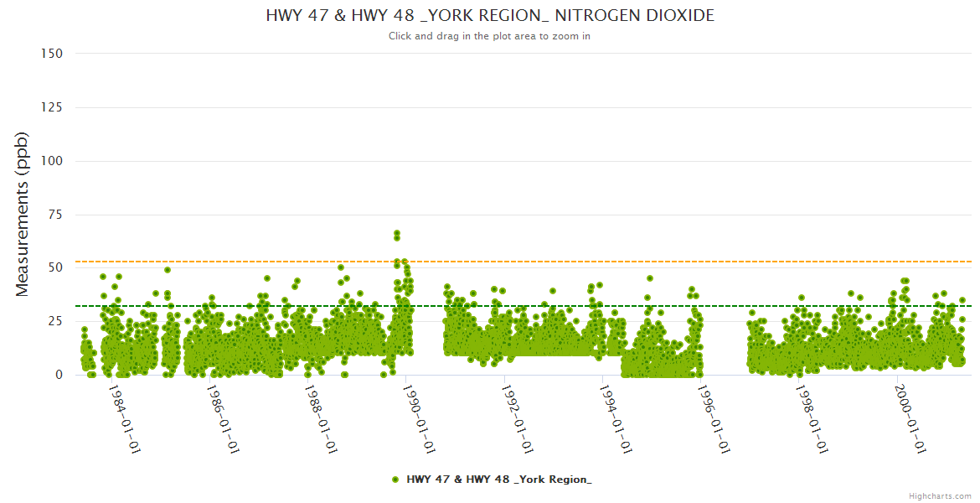Click the orange dashed threshold line
The width and height of the screenshot is (980, 503).
pos(586,262)
